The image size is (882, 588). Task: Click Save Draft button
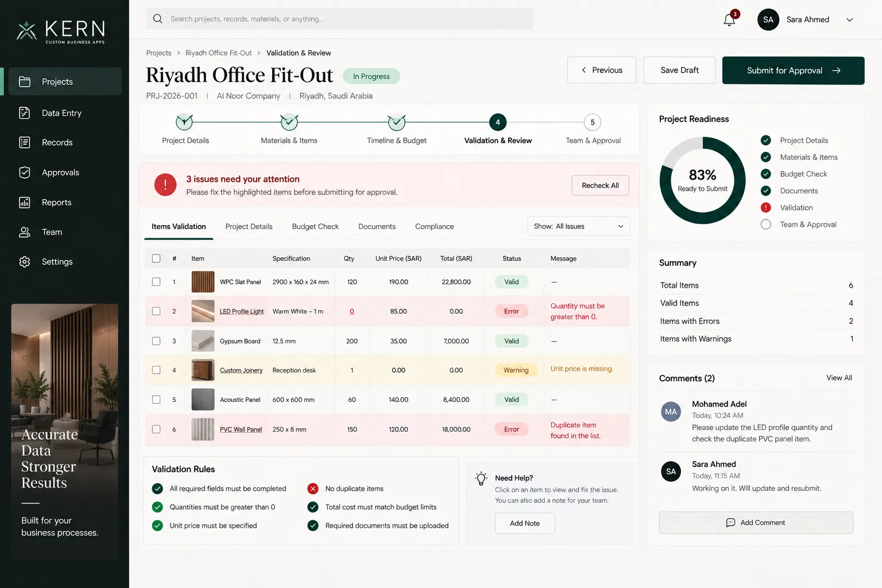tap(679, 70)
